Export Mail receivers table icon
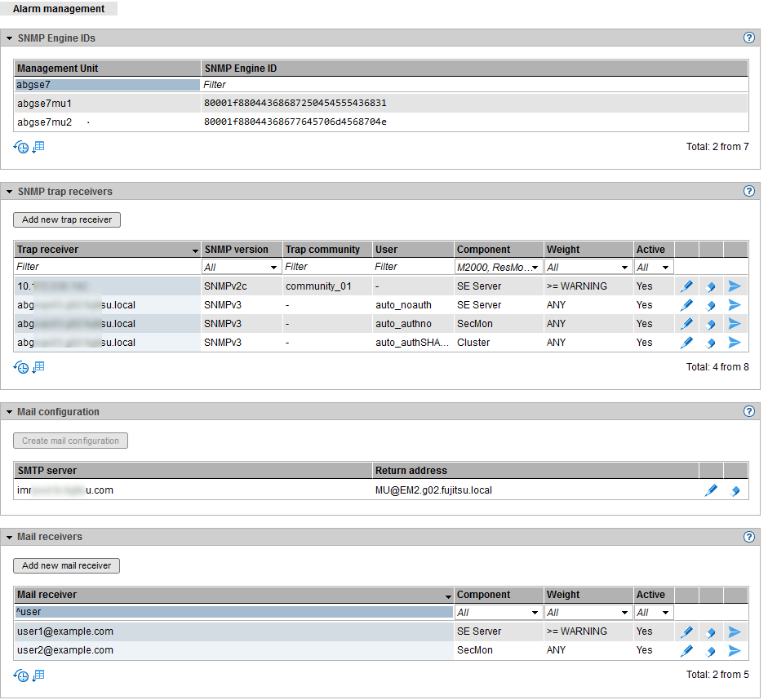Image resolution: width=768 pixels, height=700 pixels. (x=38, y=675)
